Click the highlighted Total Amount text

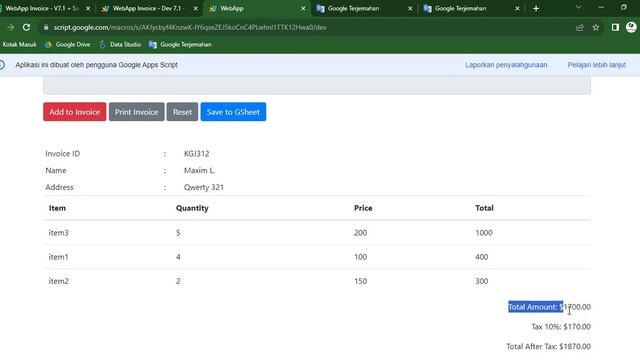click(x=536, y=307)
